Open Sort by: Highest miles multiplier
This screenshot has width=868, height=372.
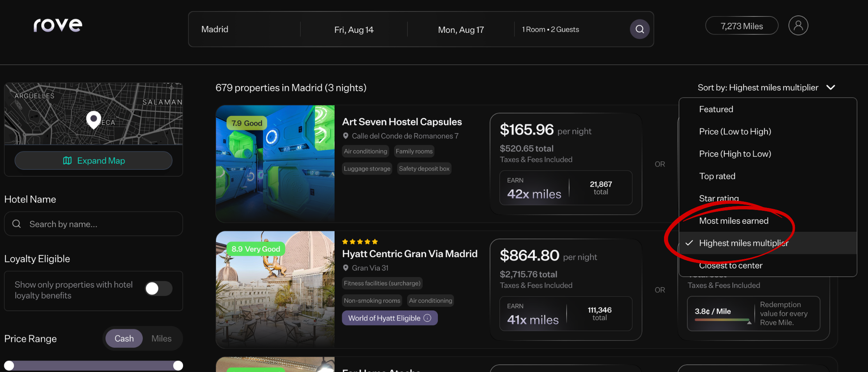point(766,87)
